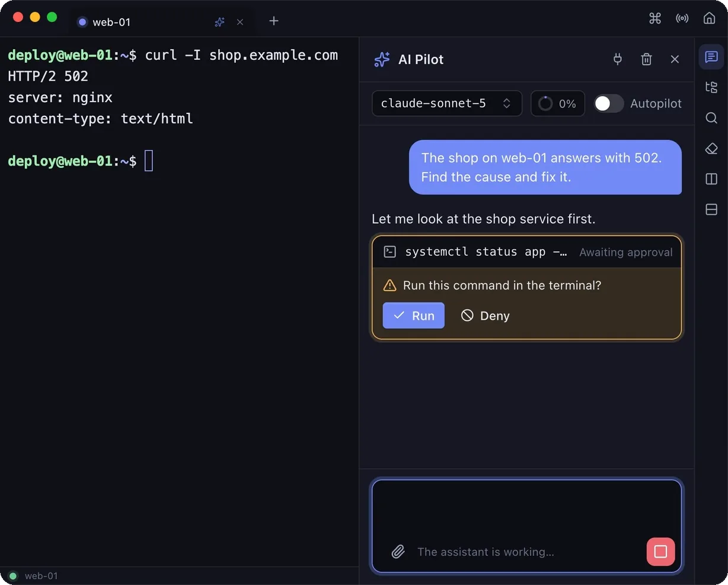The image size is (728, 585).
Task: Click the AI Pilot panel title
Action: (421, 59)
